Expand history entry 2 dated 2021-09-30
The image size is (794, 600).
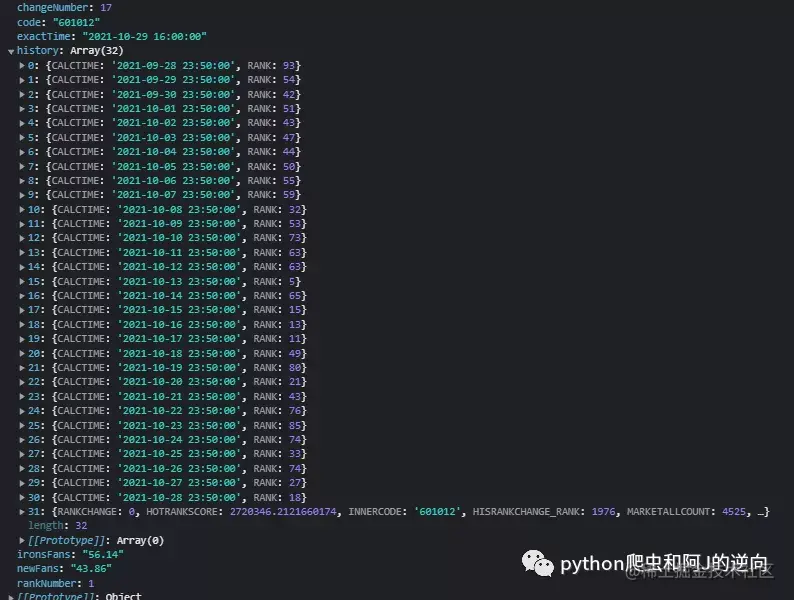click(x=22, y=95)
